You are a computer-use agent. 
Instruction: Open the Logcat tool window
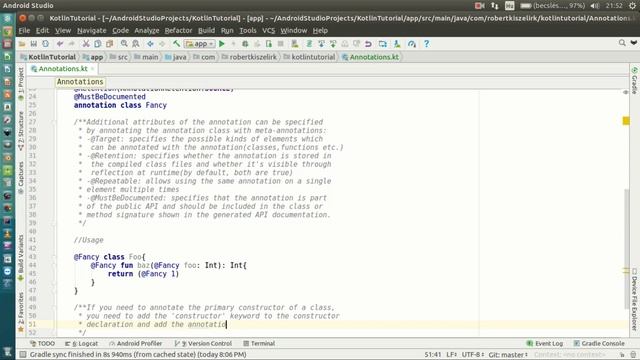(x=81, y=343)
